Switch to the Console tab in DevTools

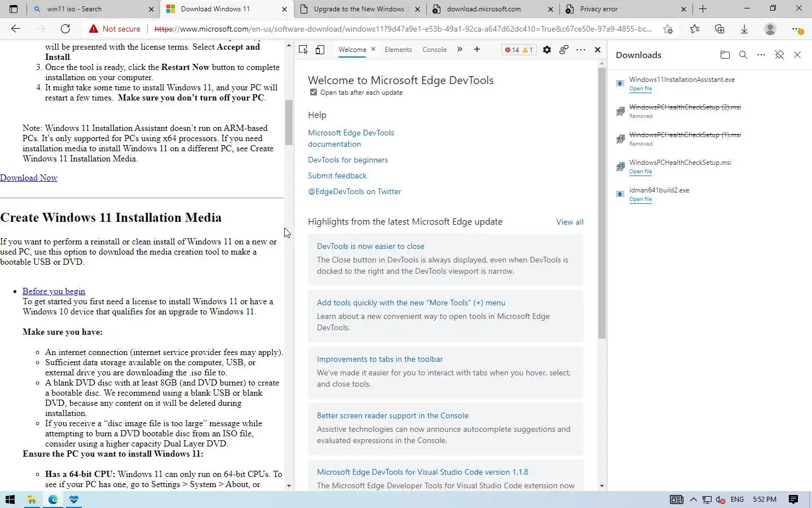434,50
